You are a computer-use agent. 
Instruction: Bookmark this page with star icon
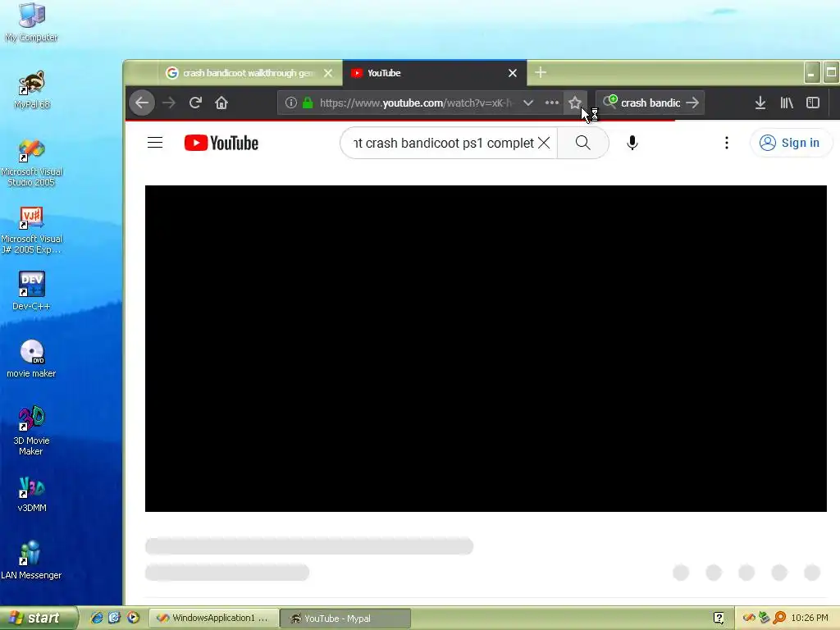[x=575, y=103]
